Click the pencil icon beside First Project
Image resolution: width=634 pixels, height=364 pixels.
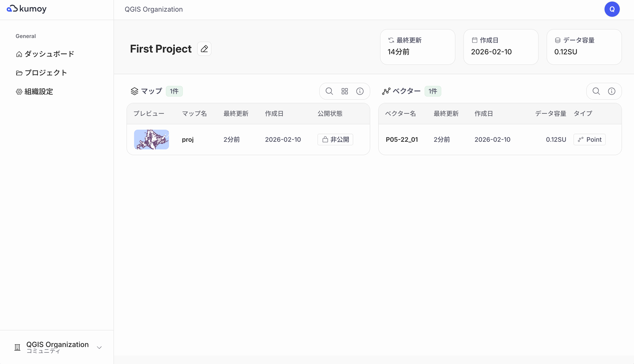click(204, 49)
